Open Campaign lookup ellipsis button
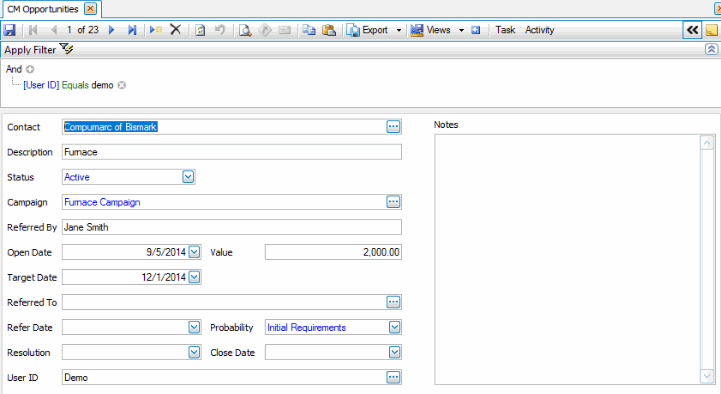The image size is (721, 394). (393, 202)
